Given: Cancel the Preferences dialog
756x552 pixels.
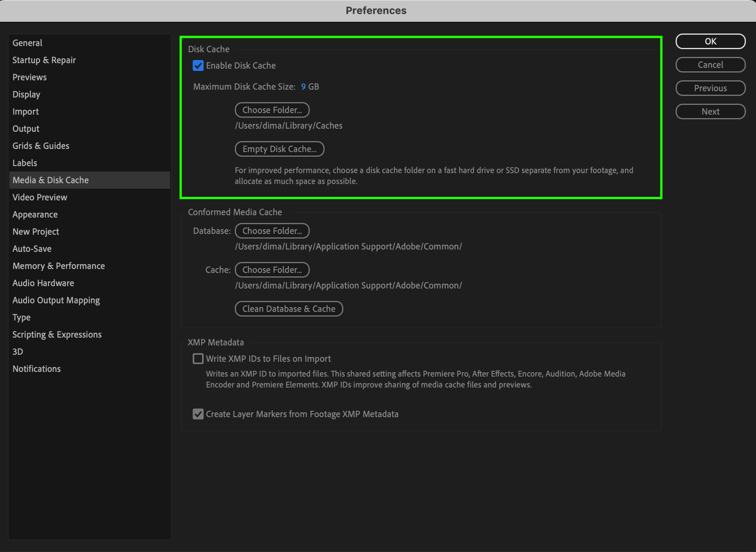Looking at the screenshot, I should tap(710, 65).
